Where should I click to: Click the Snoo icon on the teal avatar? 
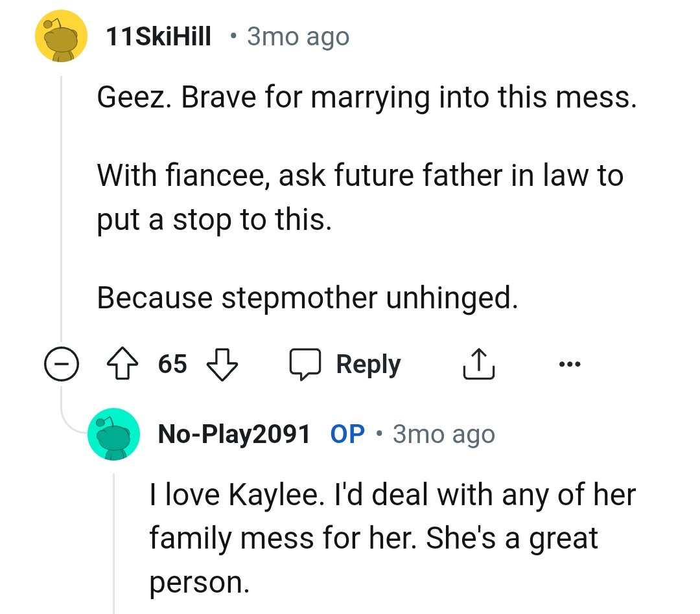[x=113, y=434]
